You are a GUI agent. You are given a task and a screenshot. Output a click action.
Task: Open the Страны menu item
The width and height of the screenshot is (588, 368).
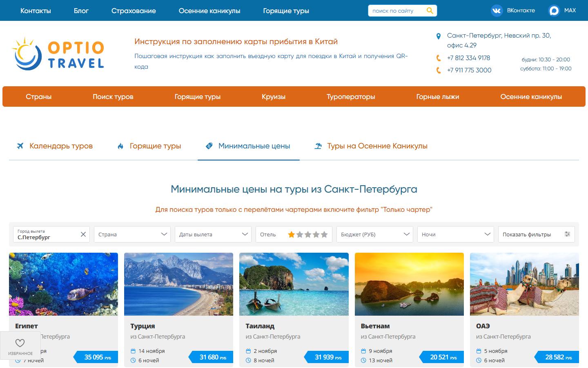(x=39, y=97)
